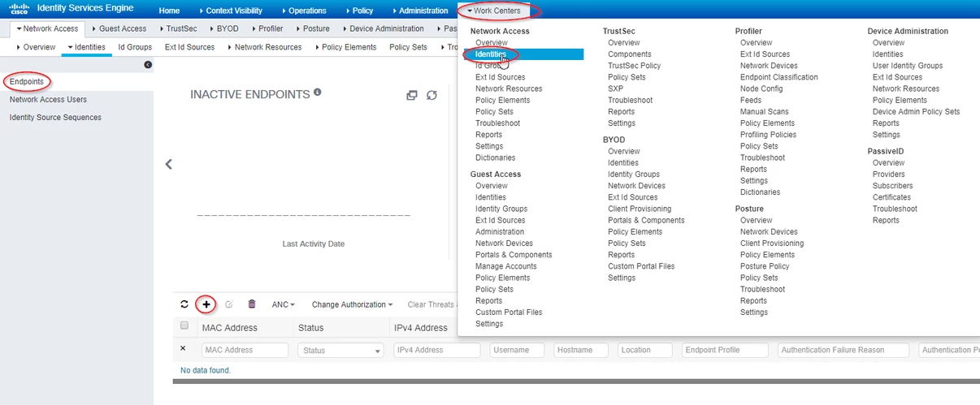Open Manage Accounts under Guest Access
This screenshot has width=980, height=405.
click(505, 266)
